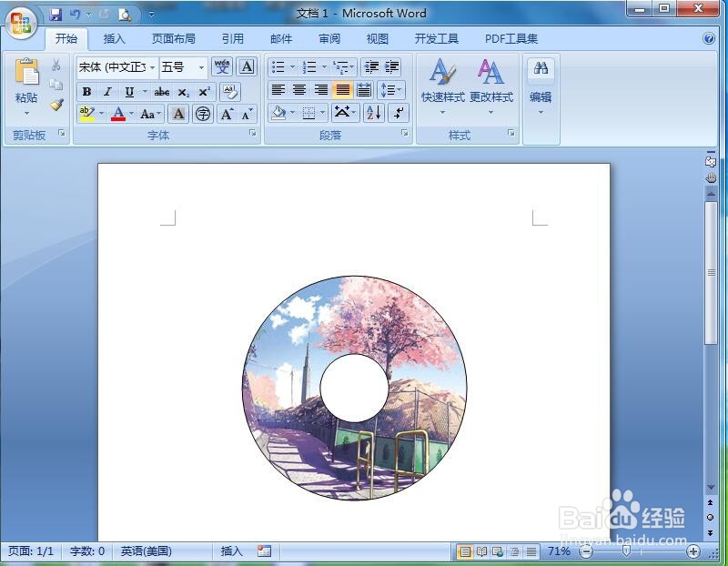Toggle underline formatting
728x566 pixels.
coord(129,92)
